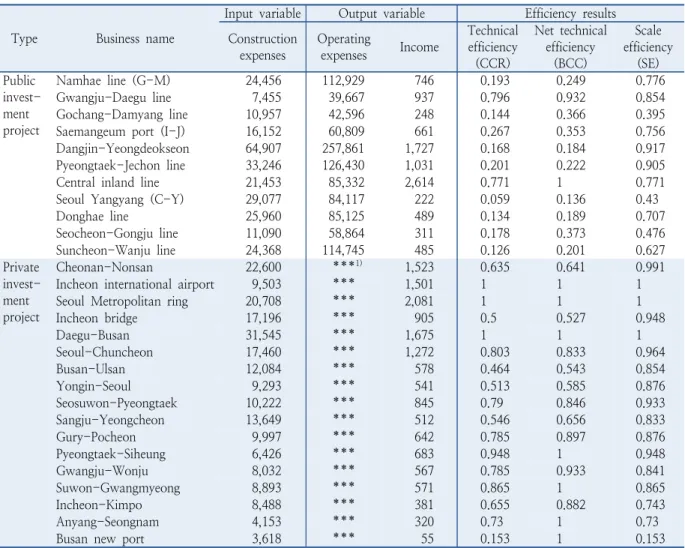Click construction expenses value 4,153
This screenshot has width=685, height=548.
point(266,522)
